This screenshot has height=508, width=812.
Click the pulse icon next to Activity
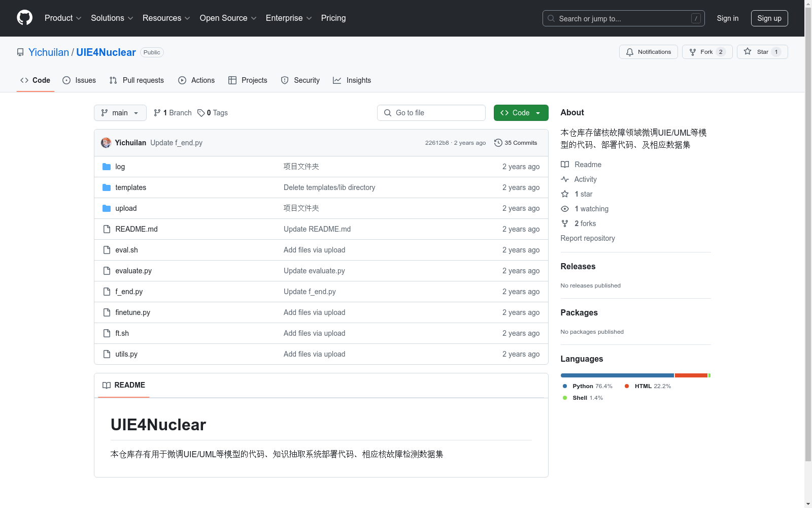coord(565,179)
